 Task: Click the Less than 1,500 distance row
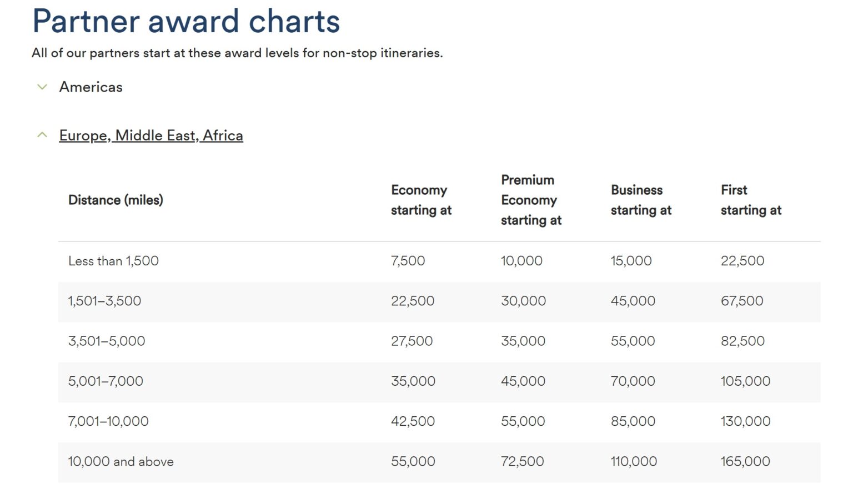(113, 261)
